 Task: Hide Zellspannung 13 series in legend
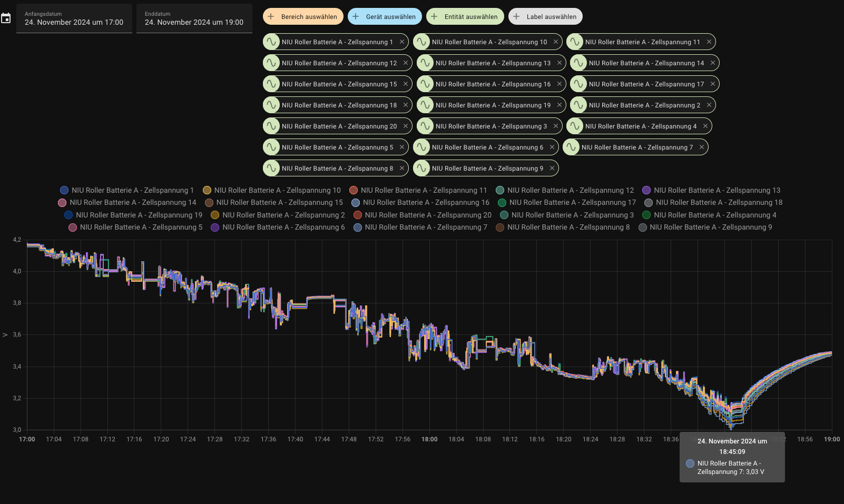coord(717,190)
